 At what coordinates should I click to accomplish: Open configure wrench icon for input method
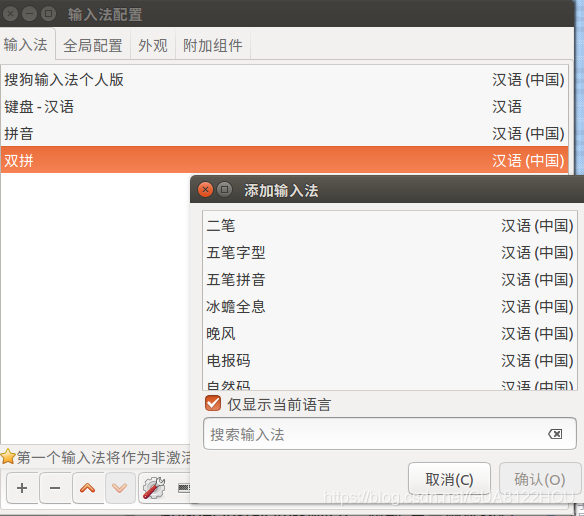pos(154,488)
